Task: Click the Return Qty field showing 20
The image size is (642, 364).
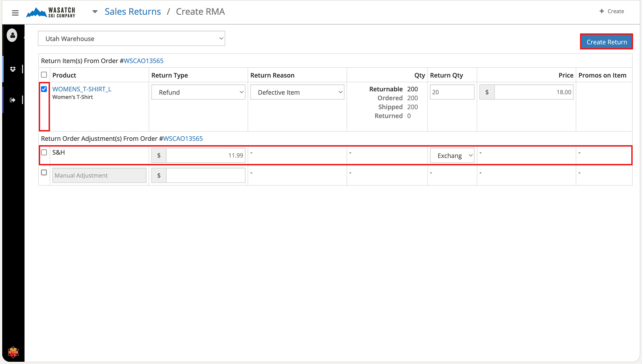Action: click(x=452, y=92)
